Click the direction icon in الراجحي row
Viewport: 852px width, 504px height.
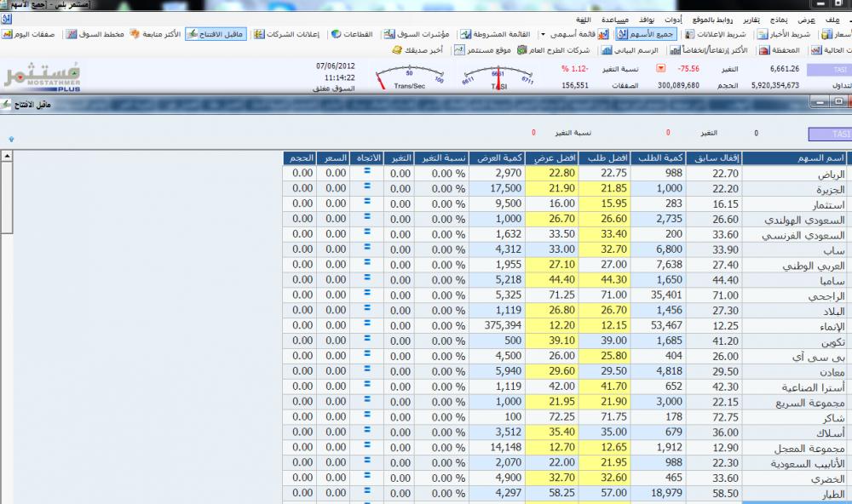pos(366,293)
